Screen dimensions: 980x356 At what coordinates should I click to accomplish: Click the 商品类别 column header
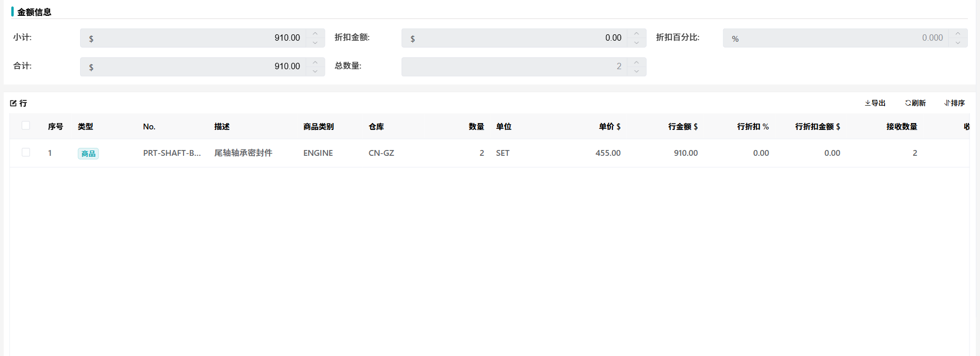(319, 127)
